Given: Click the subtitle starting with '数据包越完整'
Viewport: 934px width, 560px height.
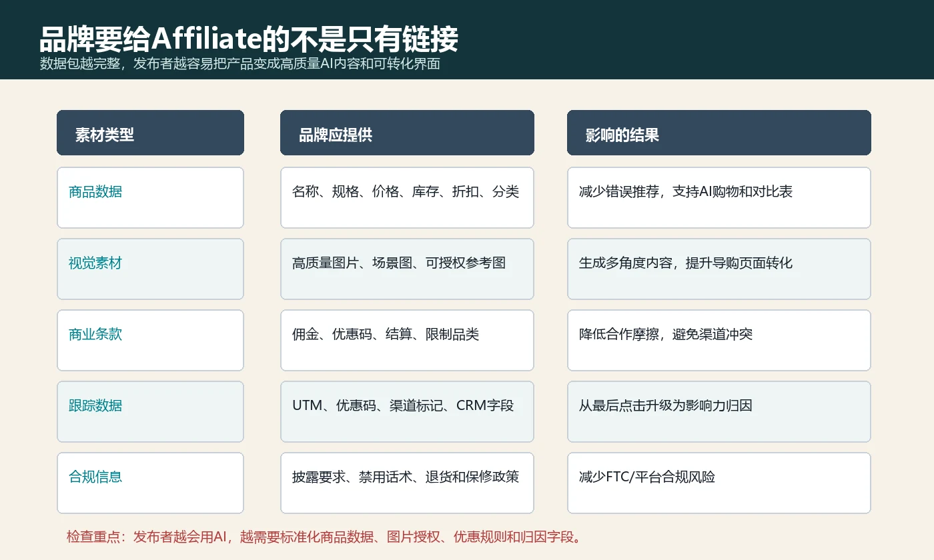Looking at the screenshot, I should [240, 65].
